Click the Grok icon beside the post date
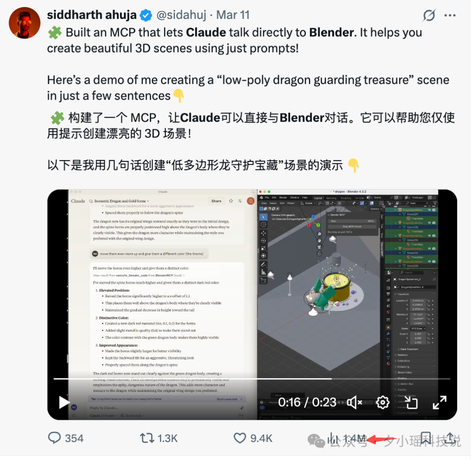Image resolution: width=476 pixels, height=460 pixels. pyautogui.click(x=429, y=15)
